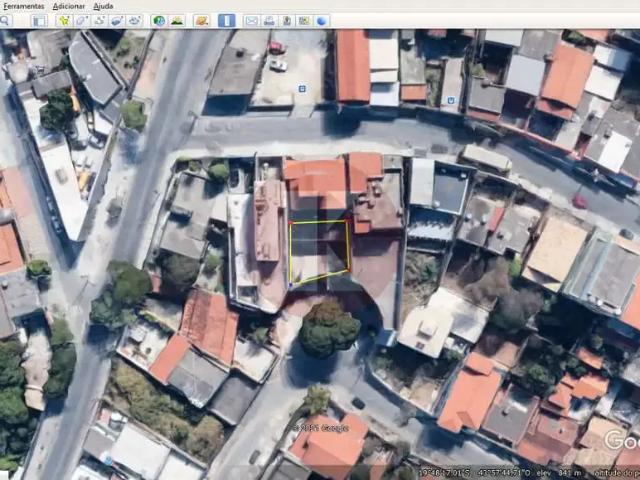
Task: Click the blue Earth globe icon
Action: pos(322,21)
